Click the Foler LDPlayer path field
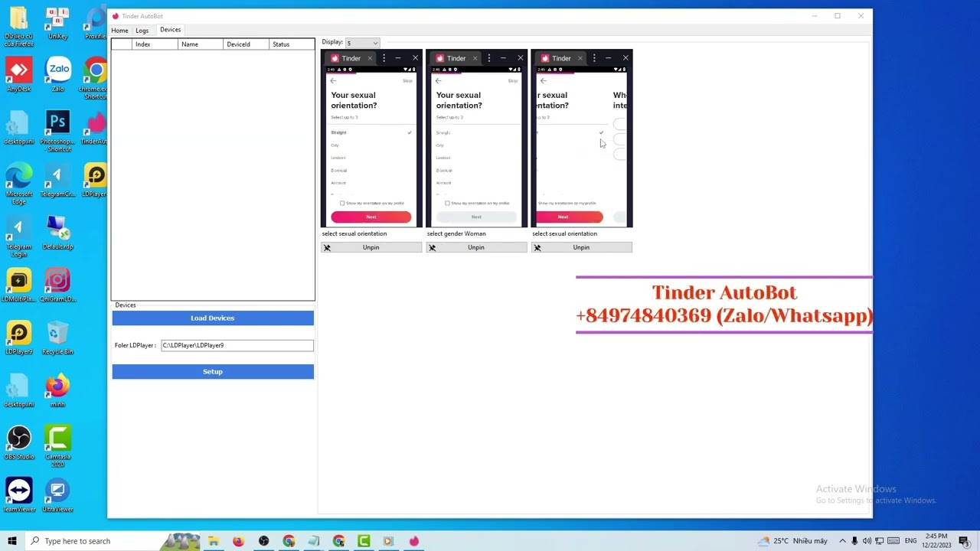 (x=237, y=345)
